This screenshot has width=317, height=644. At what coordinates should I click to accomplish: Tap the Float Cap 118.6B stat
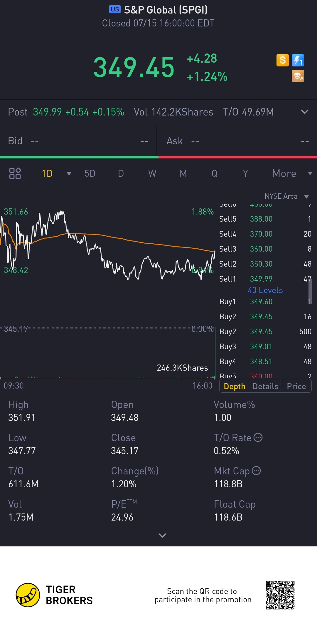[x=235, y=511]
